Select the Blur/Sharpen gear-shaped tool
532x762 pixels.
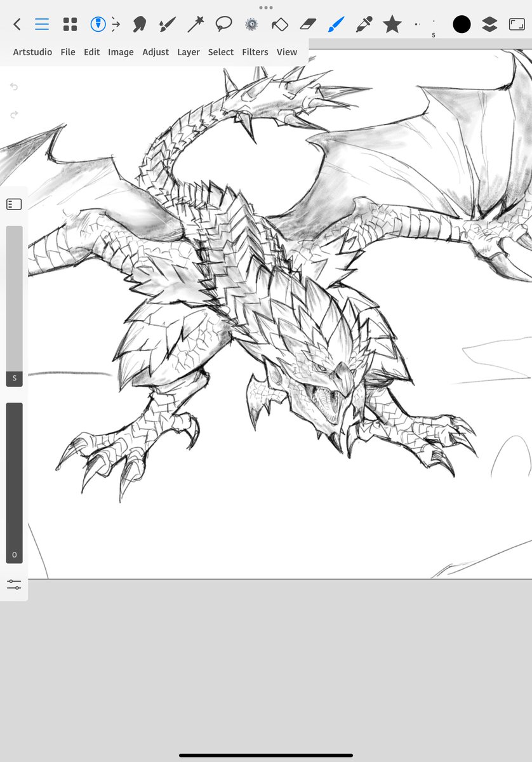pyautogui.click(x=251, y=25)
